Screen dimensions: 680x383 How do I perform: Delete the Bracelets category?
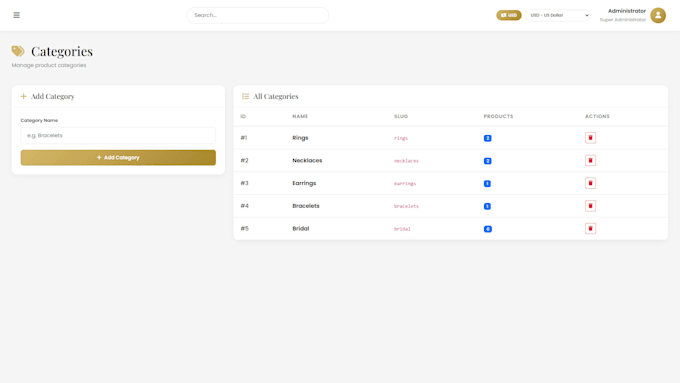tap(590, 206)
